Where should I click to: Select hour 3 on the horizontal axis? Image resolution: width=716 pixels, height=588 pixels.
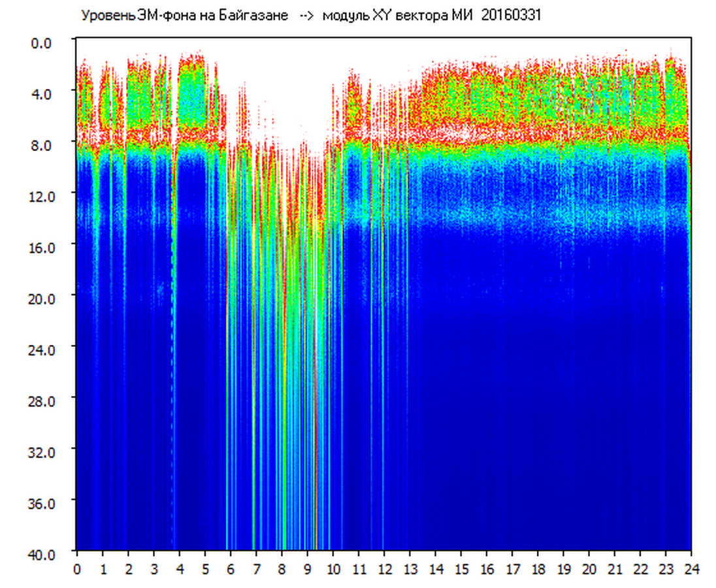pyautogui.click(x=154, y=569)
